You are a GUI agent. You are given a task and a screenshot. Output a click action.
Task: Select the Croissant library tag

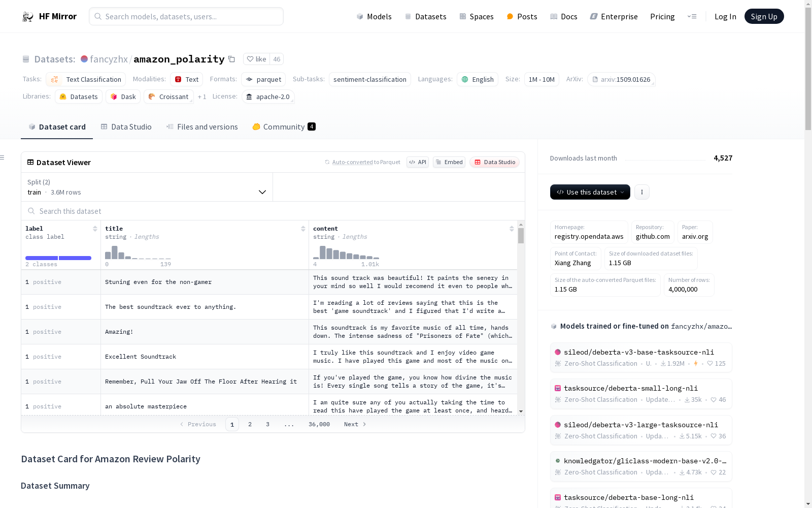168,97
